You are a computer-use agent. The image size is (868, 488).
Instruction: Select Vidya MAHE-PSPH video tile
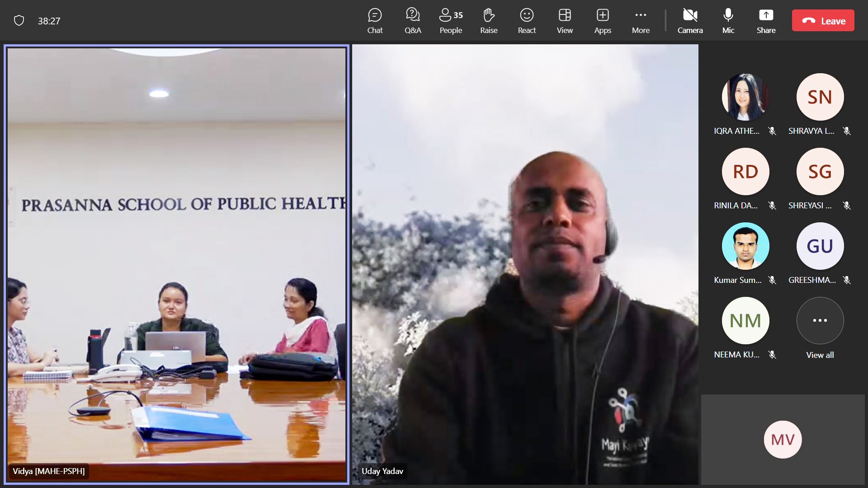click(x=176, y=264)
